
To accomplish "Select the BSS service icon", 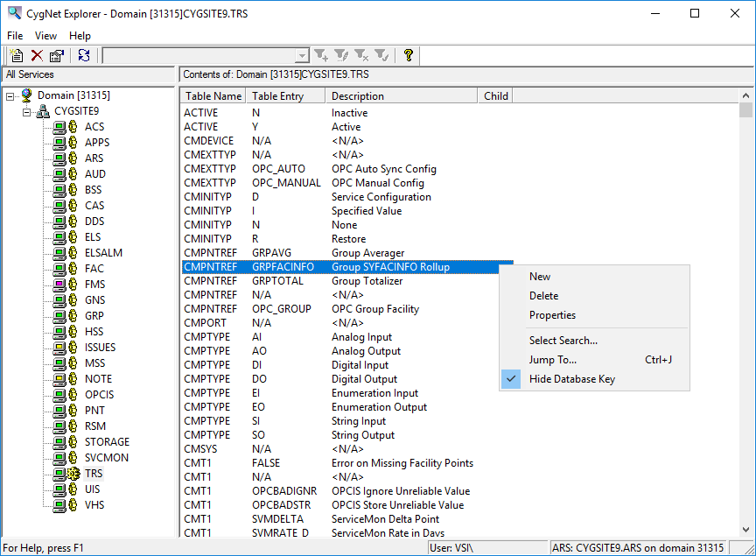I will (65, 190).
